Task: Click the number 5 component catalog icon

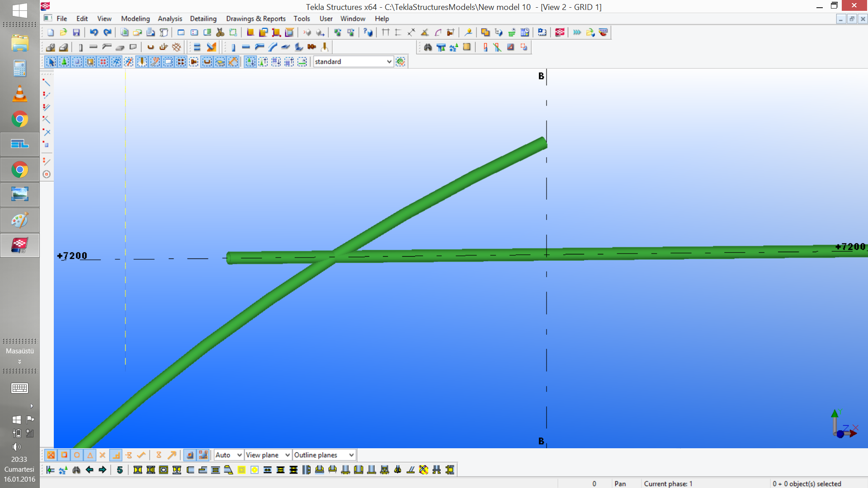Action: click(x=120, y=470)
